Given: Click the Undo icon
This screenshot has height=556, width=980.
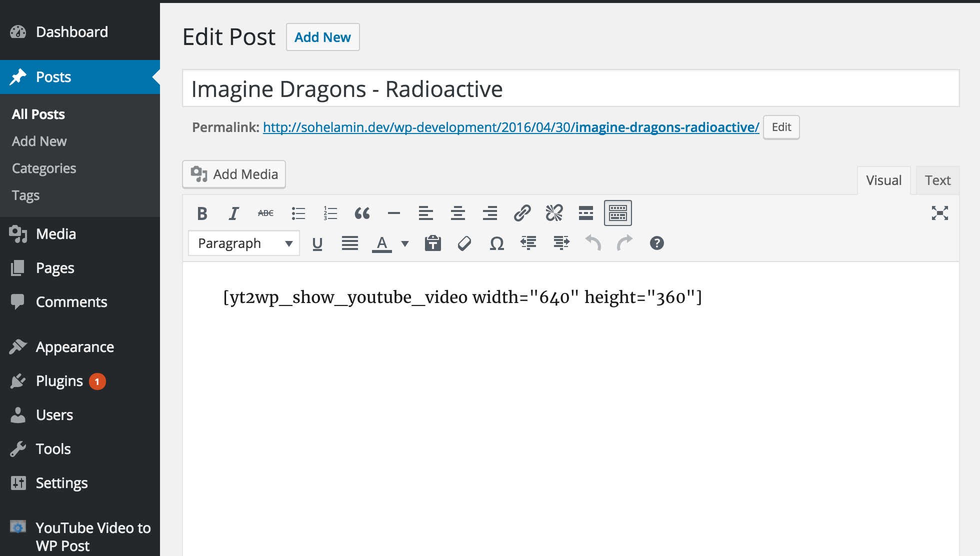Looking at the screenshot, I should click(592, 243).
